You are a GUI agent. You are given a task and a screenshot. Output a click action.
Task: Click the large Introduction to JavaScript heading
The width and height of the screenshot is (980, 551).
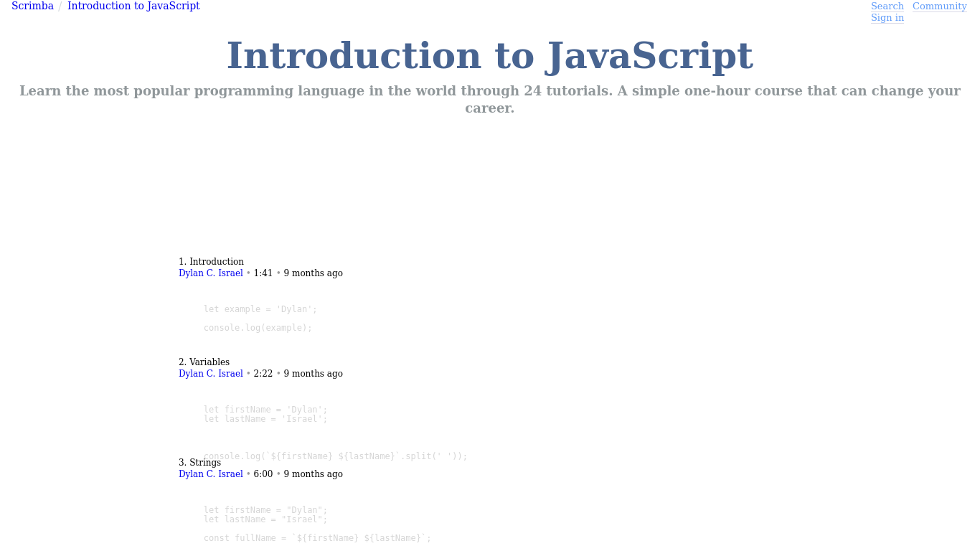coord(489,57)
